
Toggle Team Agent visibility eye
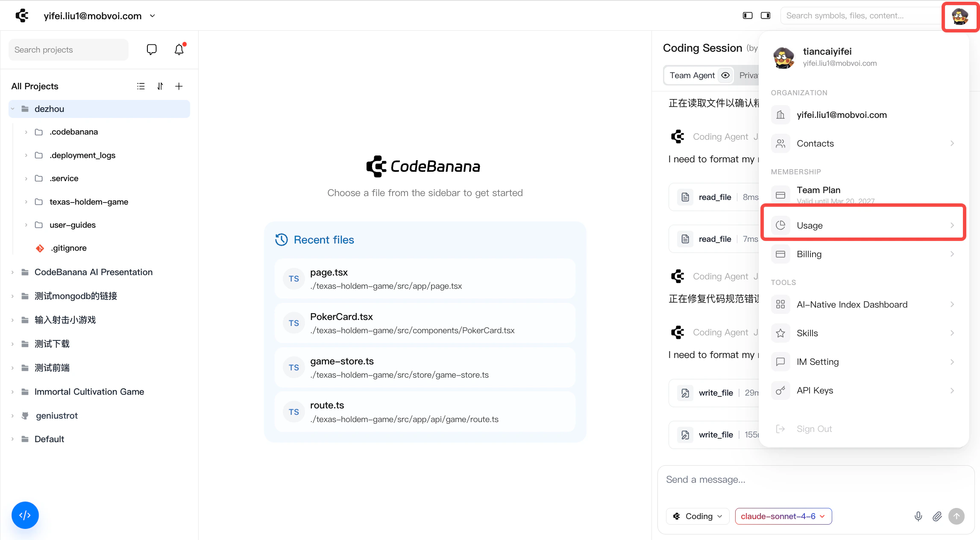pyautogui.click(x=725, y=75)
